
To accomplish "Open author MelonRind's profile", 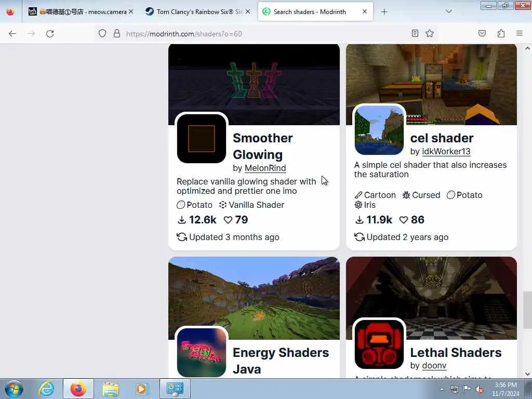I will tap(265, 168).
